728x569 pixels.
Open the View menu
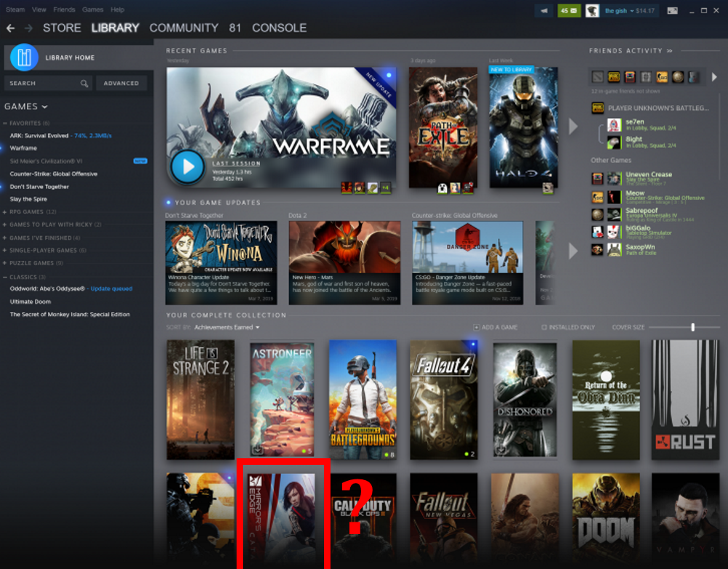click(39, 9)
